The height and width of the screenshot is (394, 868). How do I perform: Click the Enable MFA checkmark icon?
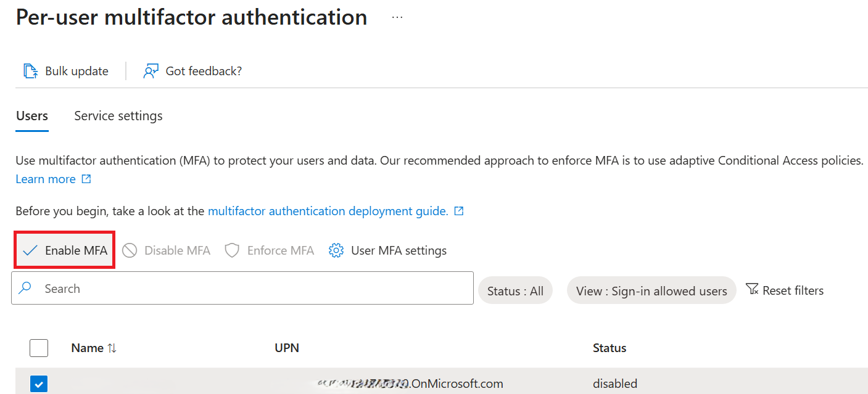point(30,250)
